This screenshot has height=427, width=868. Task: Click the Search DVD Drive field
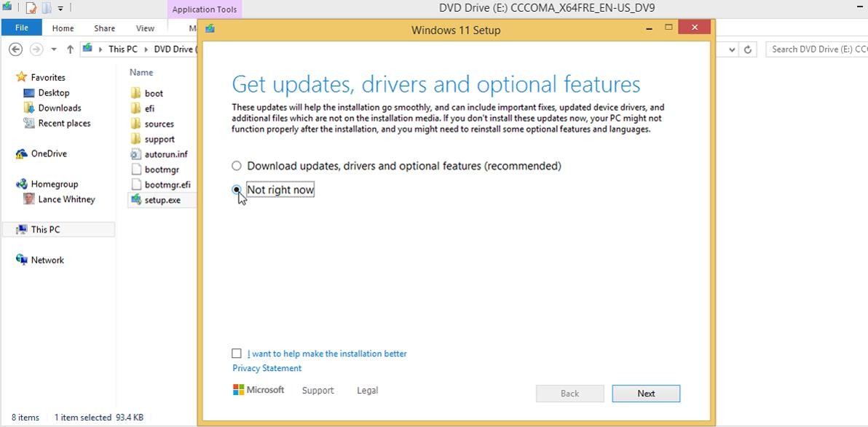click(816, 49)
